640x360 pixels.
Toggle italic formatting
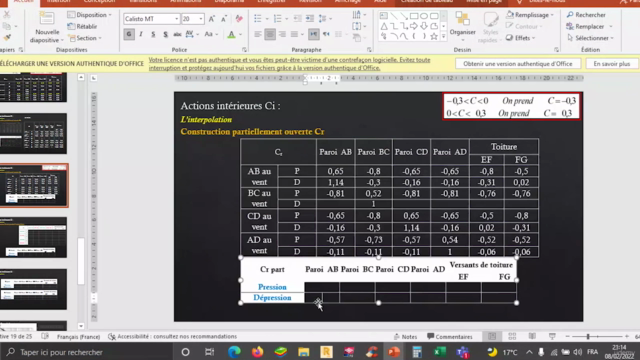point(141,34)
